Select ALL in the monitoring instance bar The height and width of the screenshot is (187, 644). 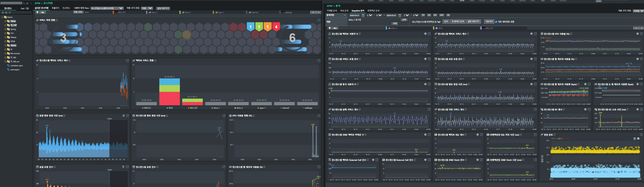click(43, 12)
